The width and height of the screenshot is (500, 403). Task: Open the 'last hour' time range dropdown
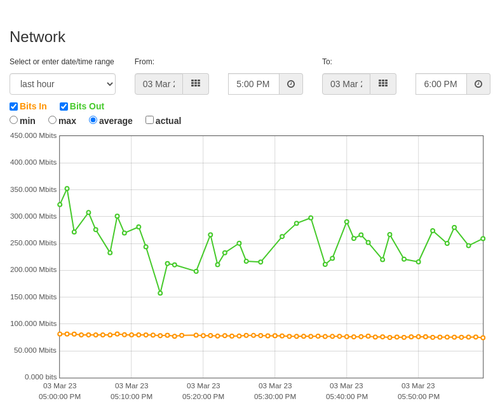click(63, 84)
